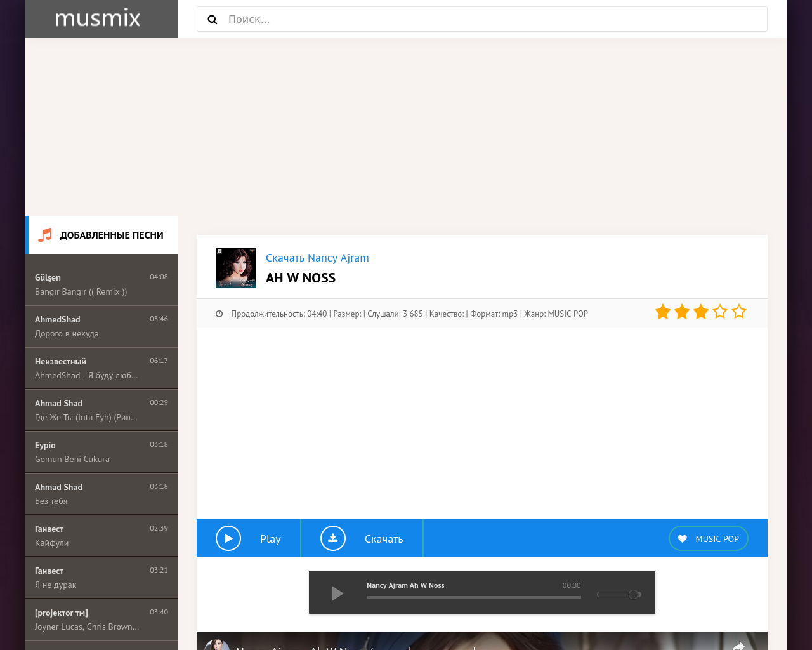The image size is (812, 650).
Task: Click the 00:29 duration of Где Же Ты track
Action: [x=159, y=402]
